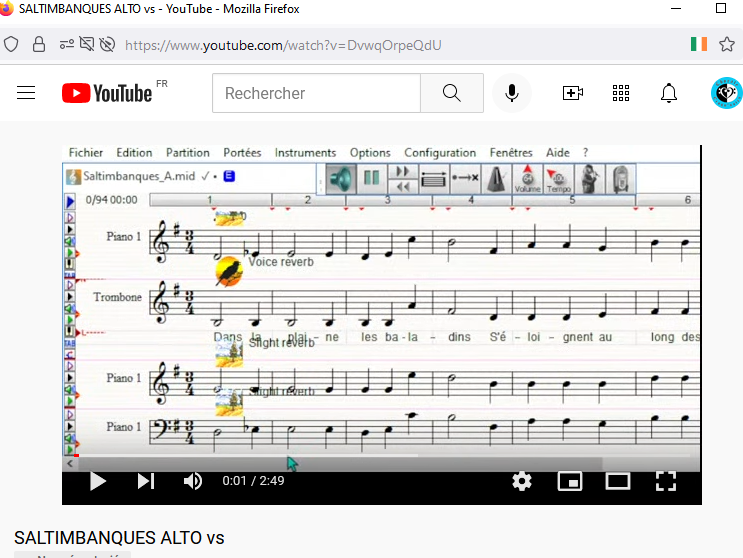Screen dimensions: 743x558
Task: Click the Edition menu in the video
Action: pyautogui.click(x=134, y=153)
